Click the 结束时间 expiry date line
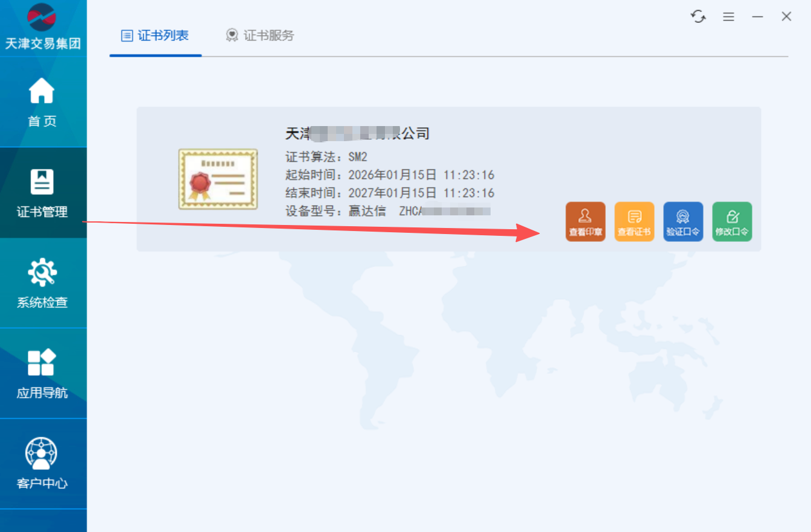 click(x=390, y=193)
